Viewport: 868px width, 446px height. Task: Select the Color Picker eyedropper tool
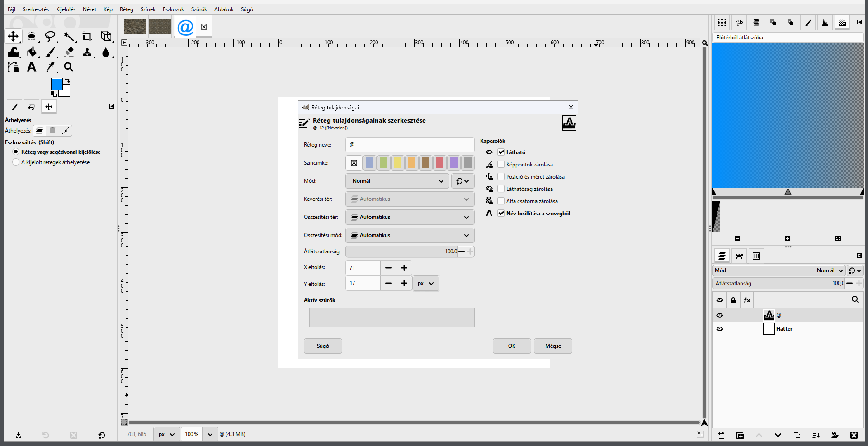(x=50, y=67)
